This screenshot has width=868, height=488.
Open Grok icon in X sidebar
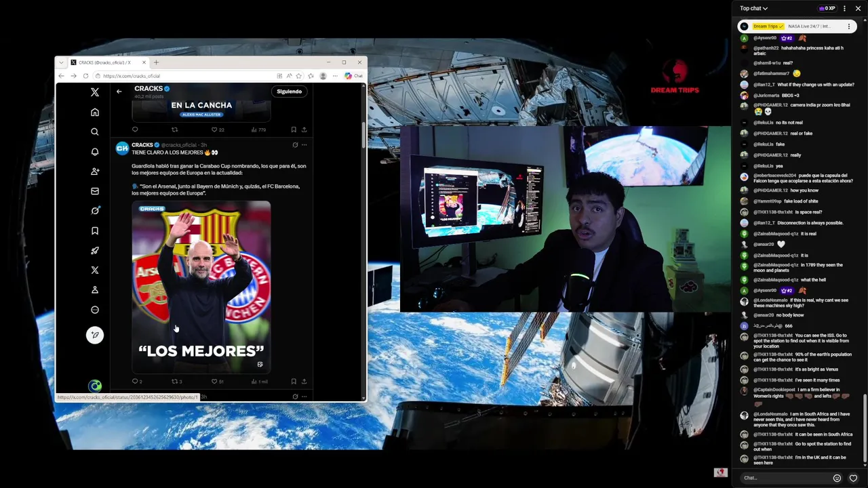point(95,211)
